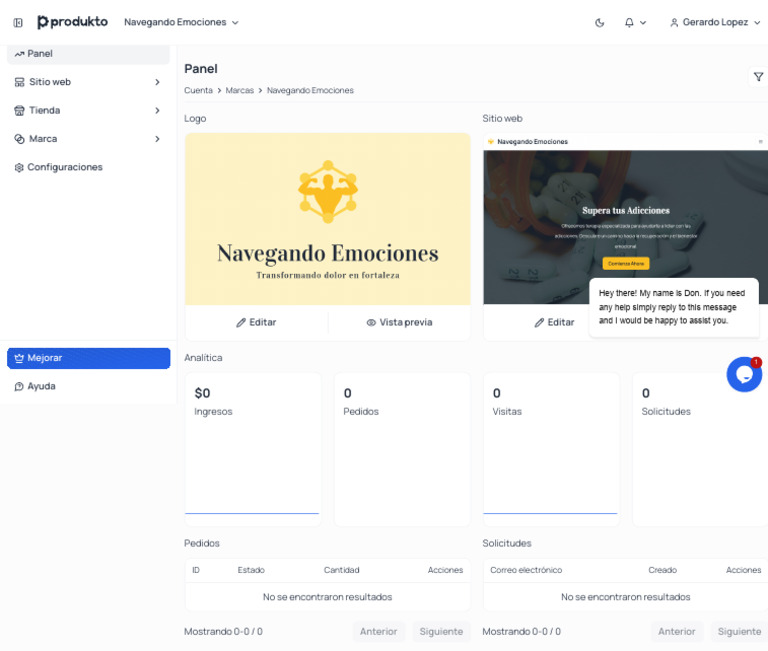Click the Configuraciones gear icon

pyautogui.click(x=19, y=168)
